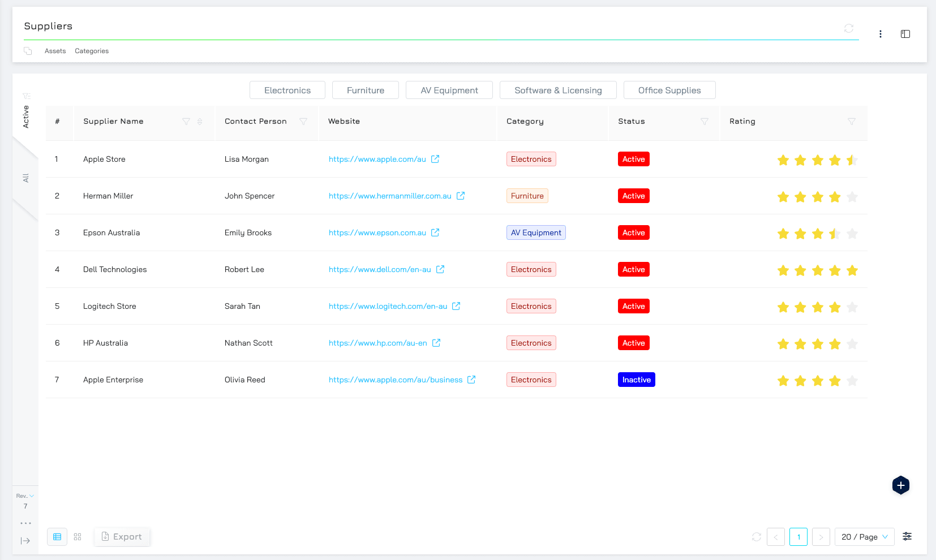This screenshot has height=560, width=936.
Task: Filter by Software & Licensing category
Action: 558,90
